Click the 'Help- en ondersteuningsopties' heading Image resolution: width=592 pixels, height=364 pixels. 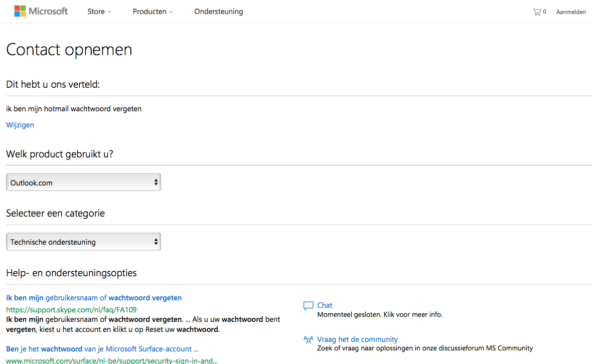pos(71,273)
